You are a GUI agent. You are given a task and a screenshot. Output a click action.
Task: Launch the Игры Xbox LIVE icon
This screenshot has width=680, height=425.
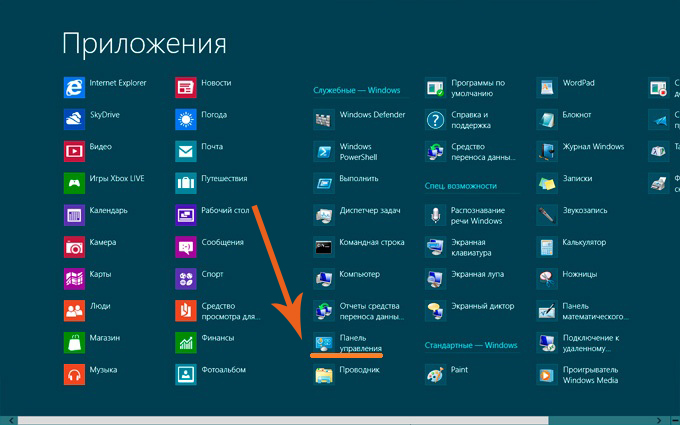coord(74,183)
